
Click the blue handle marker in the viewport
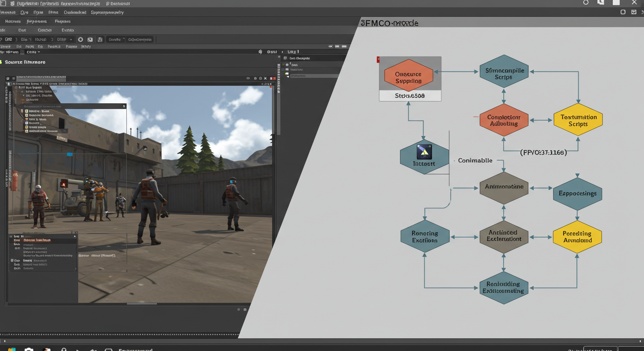pyautogui.click(x=70, y=154)
